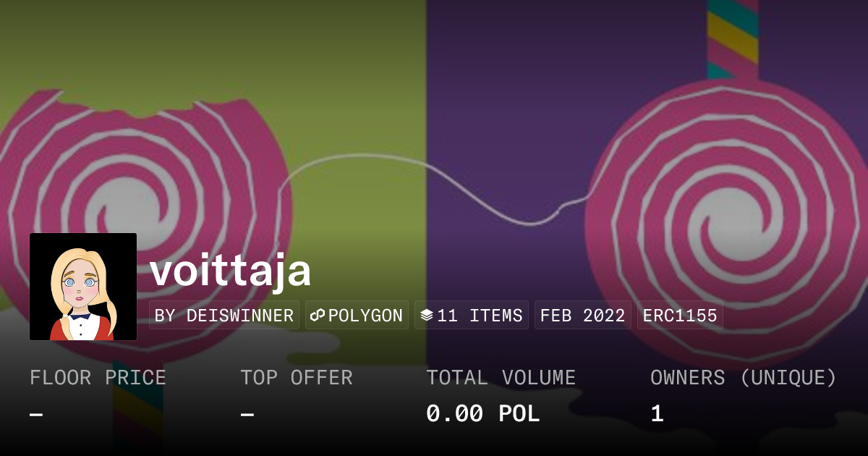Screen dimensions: 868x456
Task: Click the TOTAL VOLUME label
Action: point(501,378)
